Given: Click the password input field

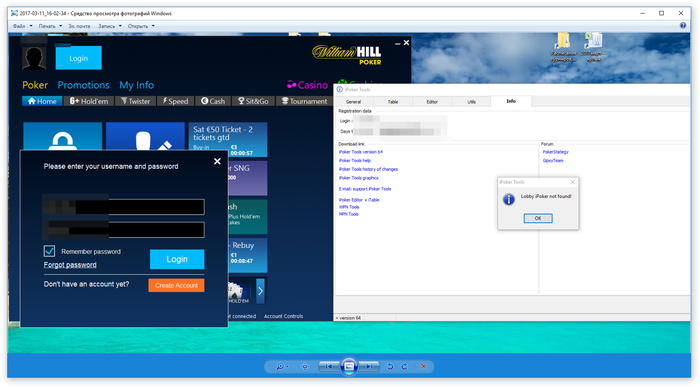Looking at the screenshot, I should point(124,230).
